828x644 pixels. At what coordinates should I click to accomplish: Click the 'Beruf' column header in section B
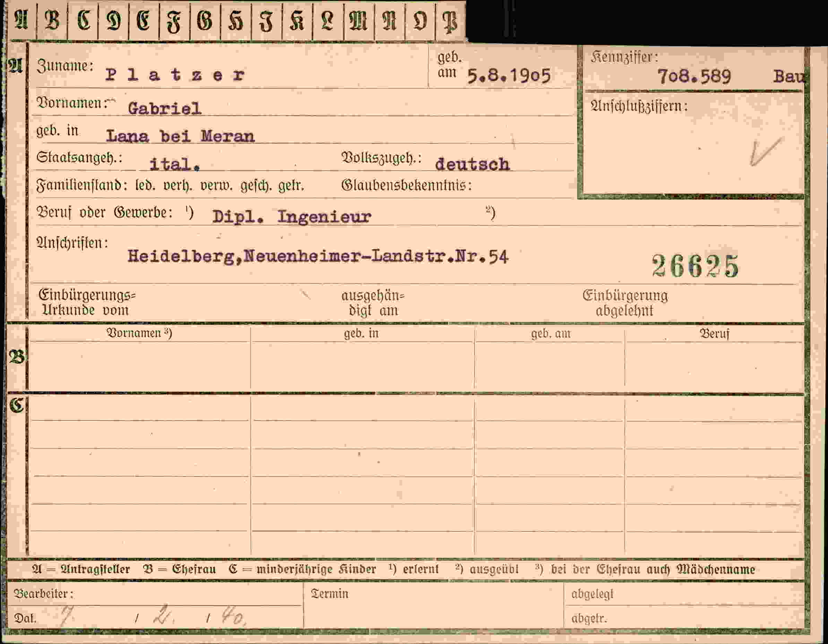[714, 334]
